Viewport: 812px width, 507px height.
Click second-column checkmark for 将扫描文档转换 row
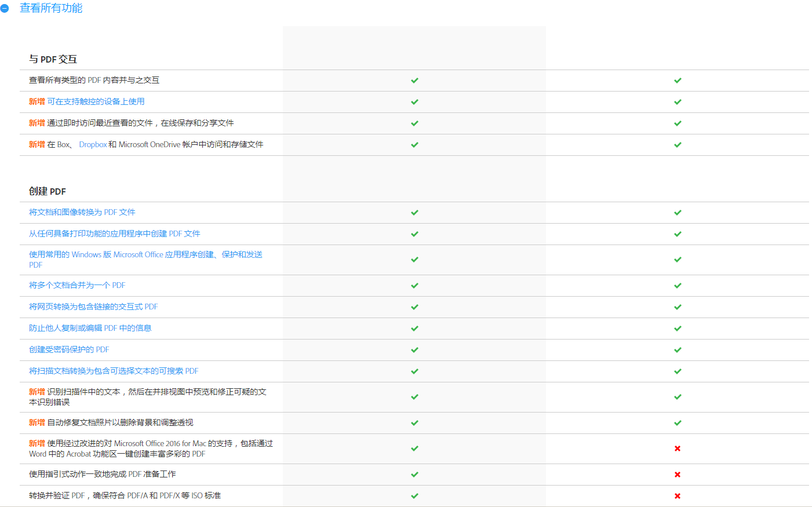click(678, 371)
